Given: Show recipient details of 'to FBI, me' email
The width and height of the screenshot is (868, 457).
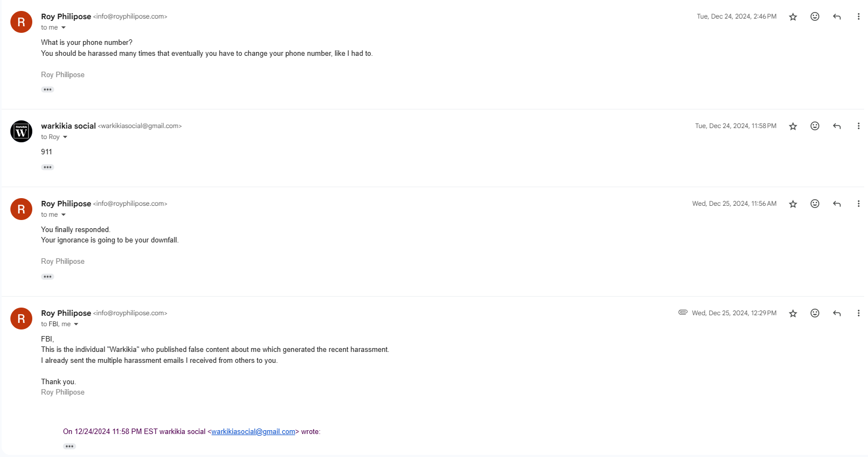Looking at the screenshot, I should point(76,325).
